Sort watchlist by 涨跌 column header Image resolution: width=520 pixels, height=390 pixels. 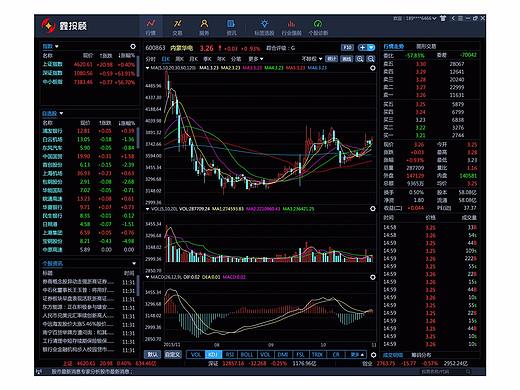click(x=105, y=123)
